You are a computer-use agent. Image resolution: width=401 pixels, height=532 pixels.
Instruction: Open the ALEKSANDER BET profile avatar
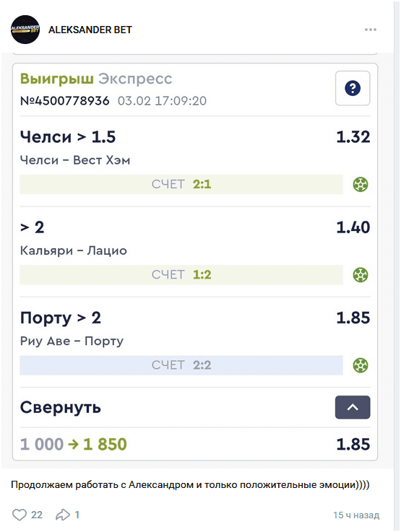click(x=25, y=30)
